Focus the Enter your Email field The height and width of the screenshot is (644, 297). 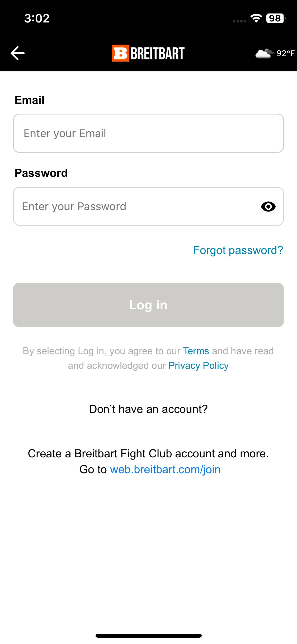pyautogui.click(x=148, y=133)
